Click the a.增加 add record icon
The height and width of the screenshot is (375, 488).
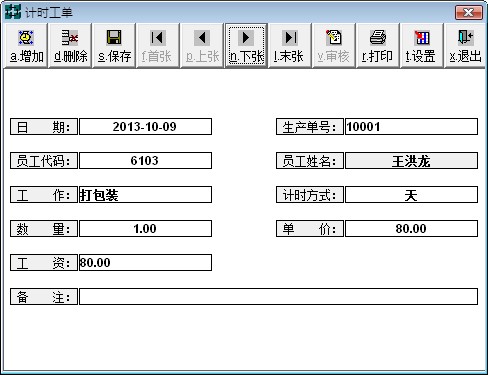[x=26, y=46]
